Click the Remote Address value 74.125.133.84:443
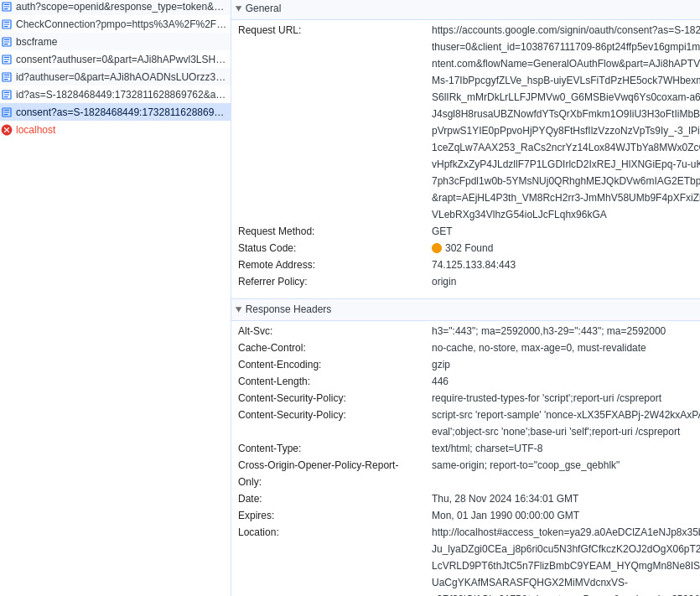The image size is (700, 596). tap(474, 265)
